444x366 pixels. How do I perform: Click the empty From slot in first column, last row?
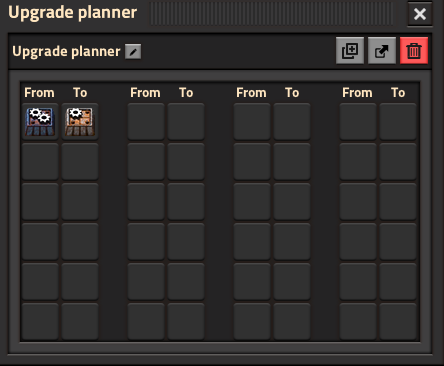(40, 321)
